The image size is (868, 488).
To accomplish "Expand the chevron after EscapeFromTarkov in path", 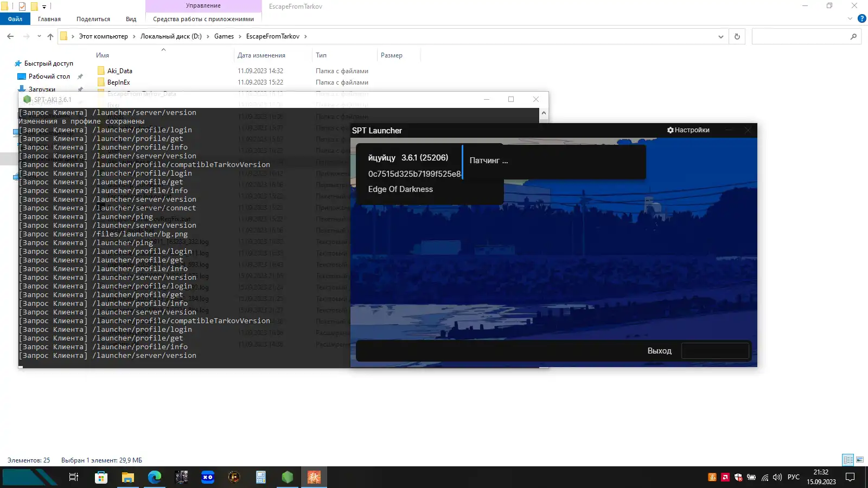I will tap(305, 36).
